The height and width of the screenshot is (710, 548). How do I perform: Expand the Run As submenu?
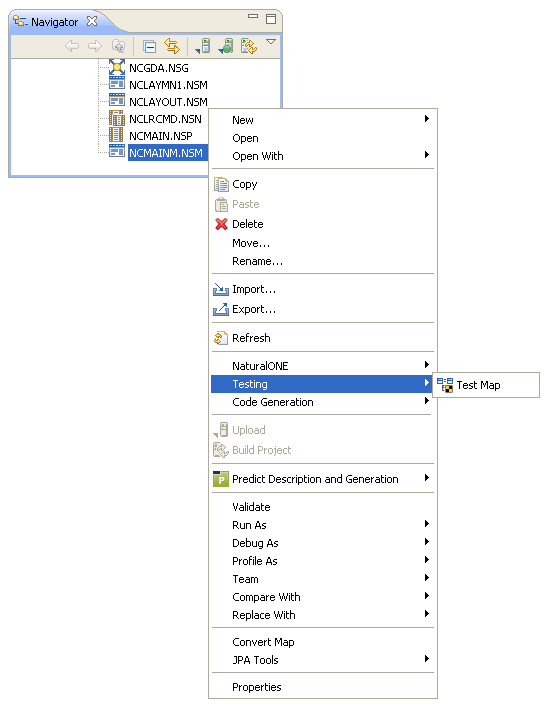322,525
